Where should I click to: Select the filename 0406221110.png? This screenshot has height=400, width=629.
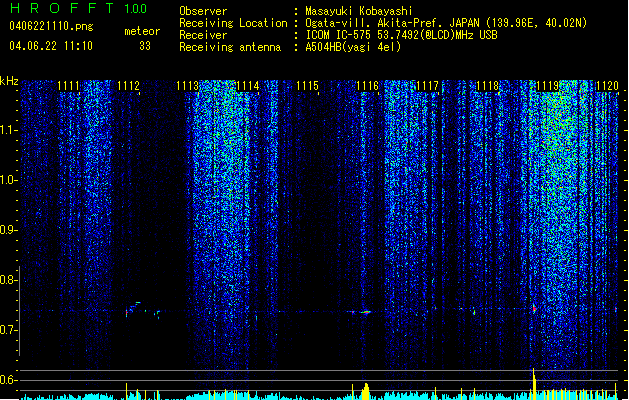coord(51,26)
